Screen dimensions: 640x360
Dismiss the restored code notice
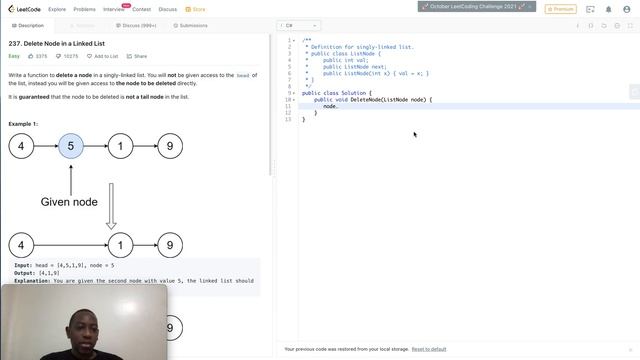(630, 349)
